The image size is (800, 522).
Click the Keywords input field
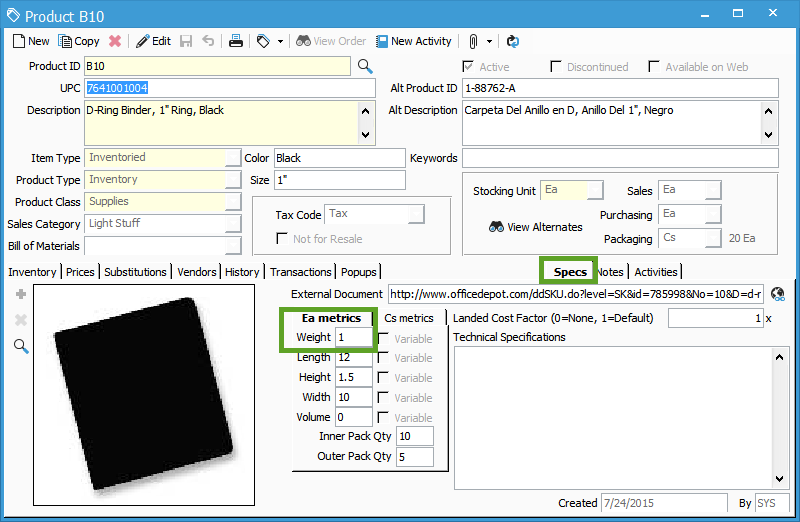click(620, 158)
